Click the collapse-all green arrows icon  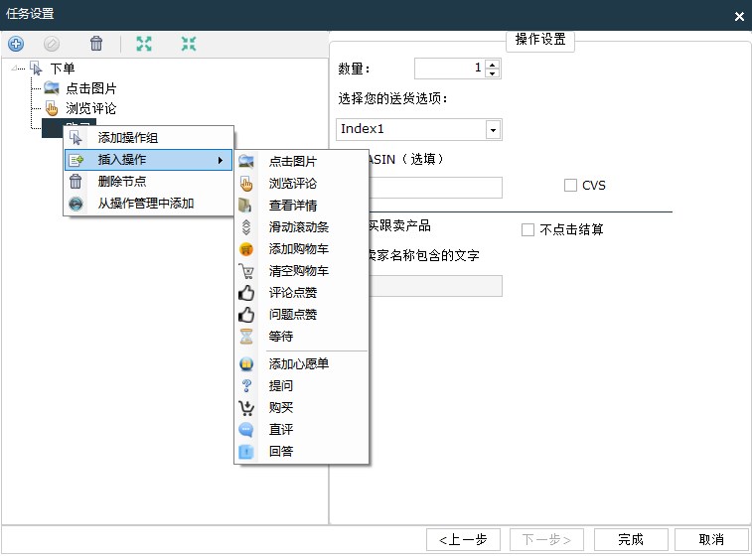189,44
